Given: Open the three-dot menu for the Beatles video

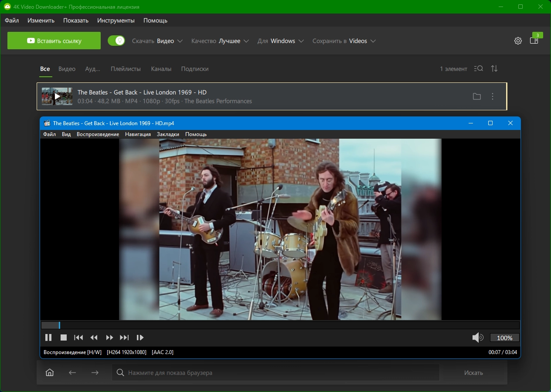Looking at the screenshot, I should click(x=493, y=96).
